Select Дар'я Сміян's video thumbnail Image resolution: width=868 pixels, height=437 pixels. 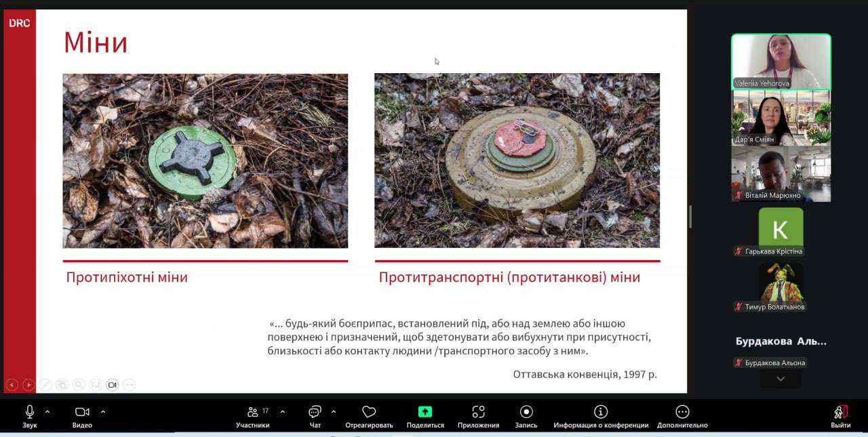(781, 117)
